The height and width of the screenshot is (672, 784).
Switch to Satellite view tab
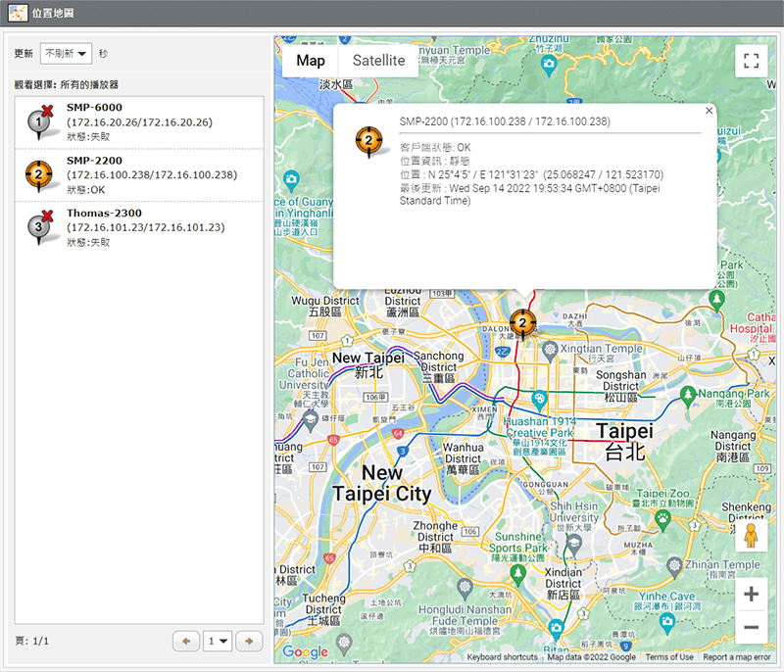(x=379, y=61)
